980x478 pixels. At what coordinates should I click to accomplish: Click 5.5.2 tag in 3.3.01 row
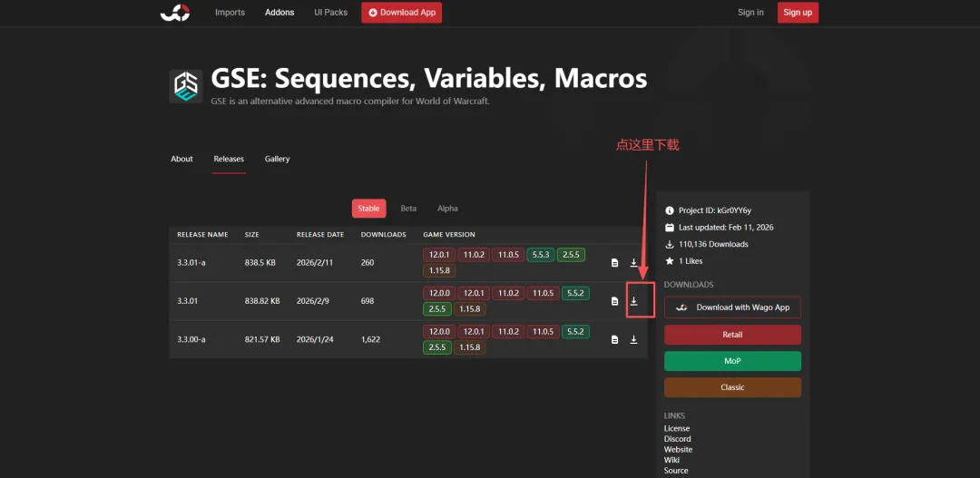point(575,293)
